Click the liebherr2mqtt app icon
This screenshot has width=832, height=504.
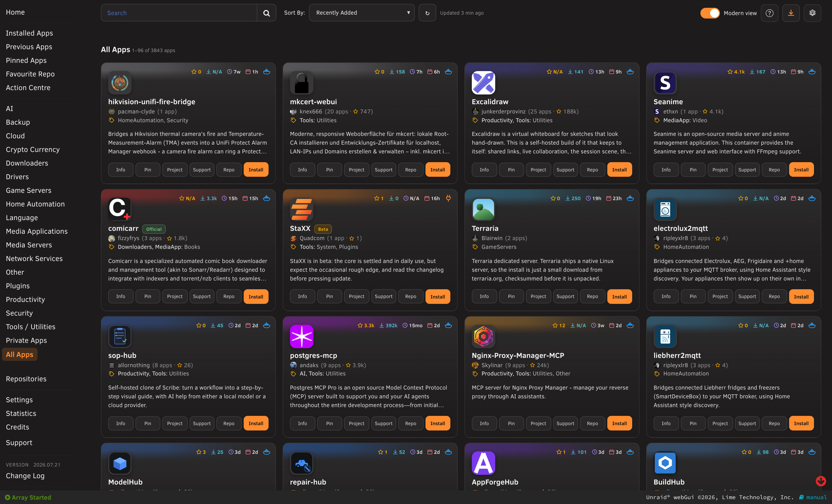[x=665, y=336]
